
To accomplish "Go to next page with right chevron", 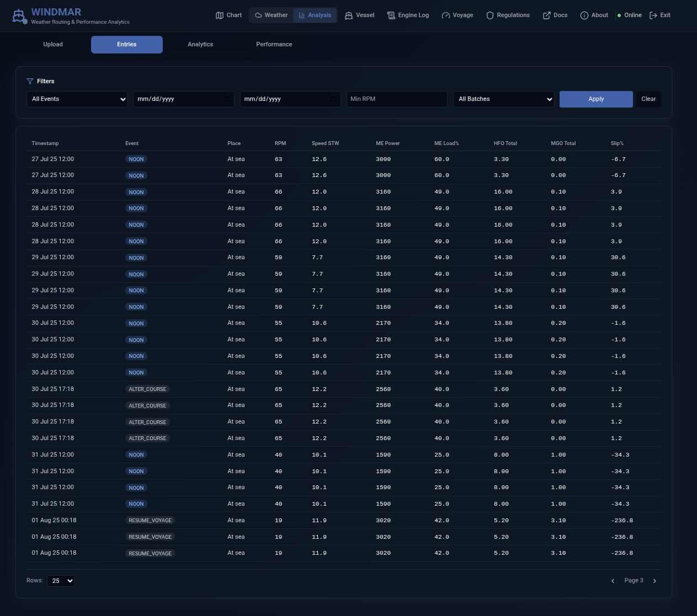I will point(655,581).
